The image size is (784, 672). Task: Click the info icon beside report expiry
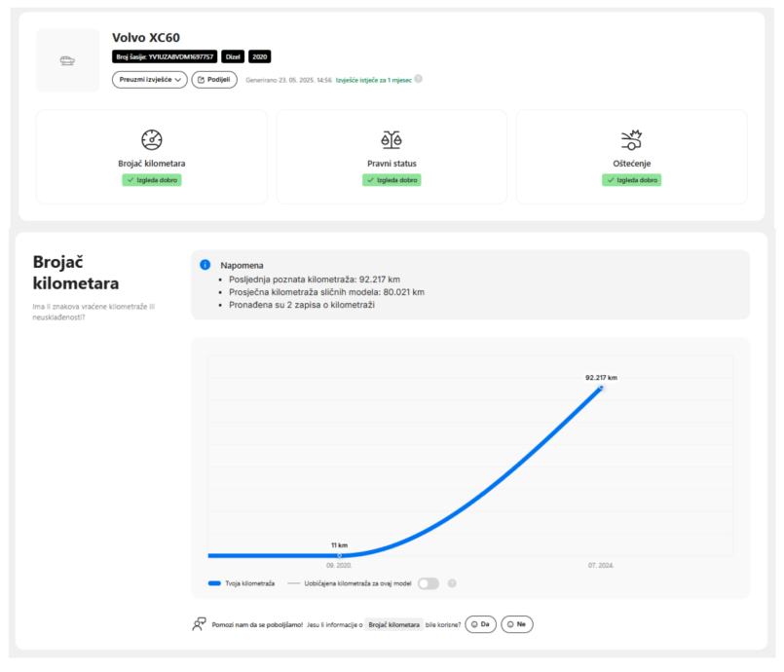(419, 79)
